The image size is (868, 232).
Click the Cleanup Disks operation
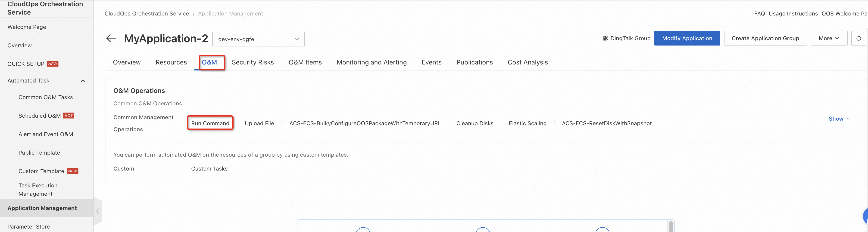(475, 123)
